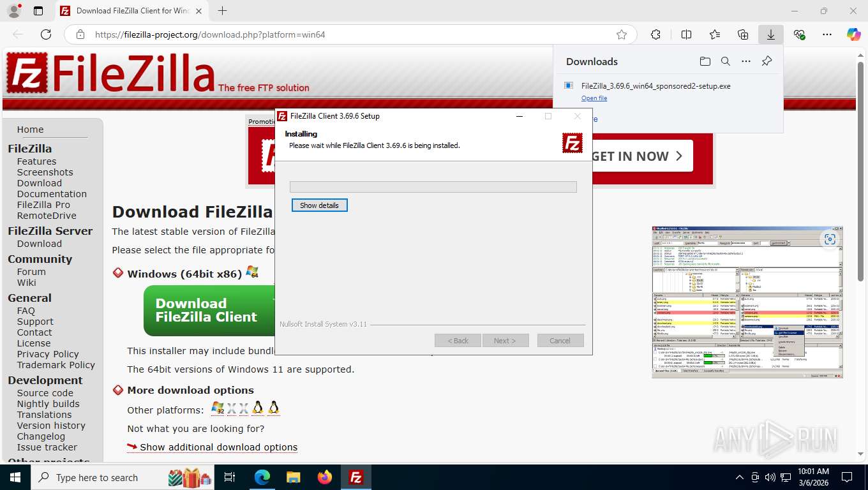
Task: Add this page to favorites star
Action: point(622,34)
